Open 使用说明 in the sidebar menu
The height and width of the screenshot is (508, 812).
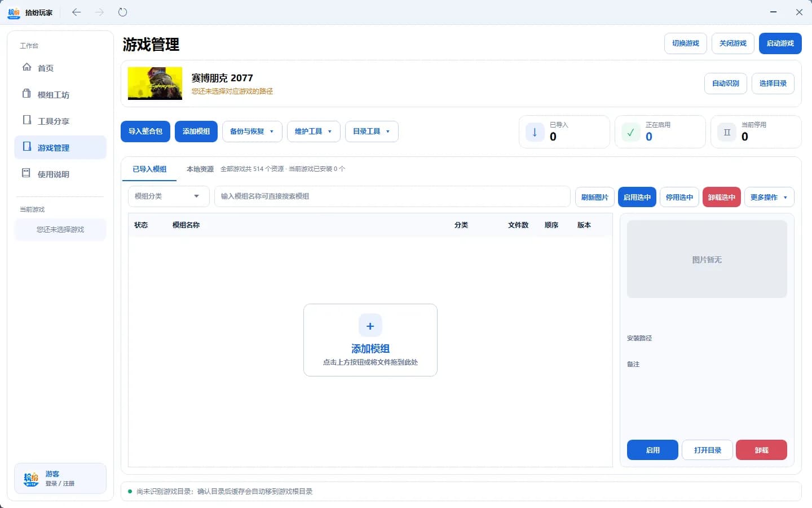60,174
